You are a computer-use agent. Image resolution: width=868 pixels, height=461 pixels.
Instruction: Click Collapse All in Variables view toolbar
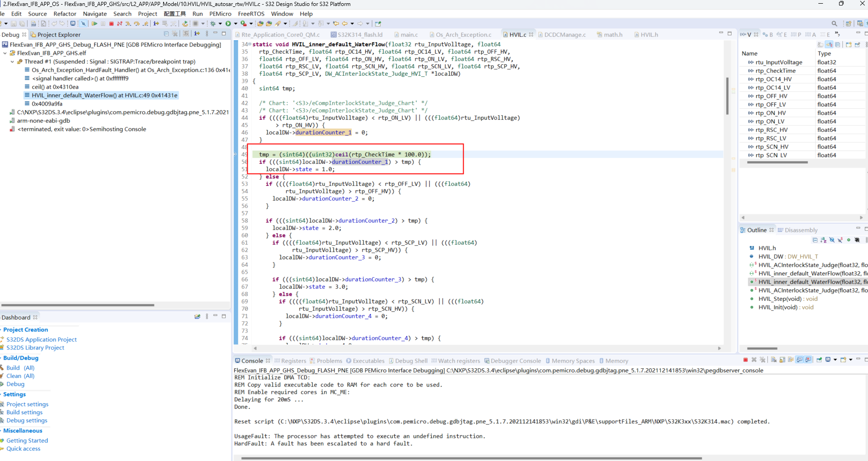[x=838, y=45]
